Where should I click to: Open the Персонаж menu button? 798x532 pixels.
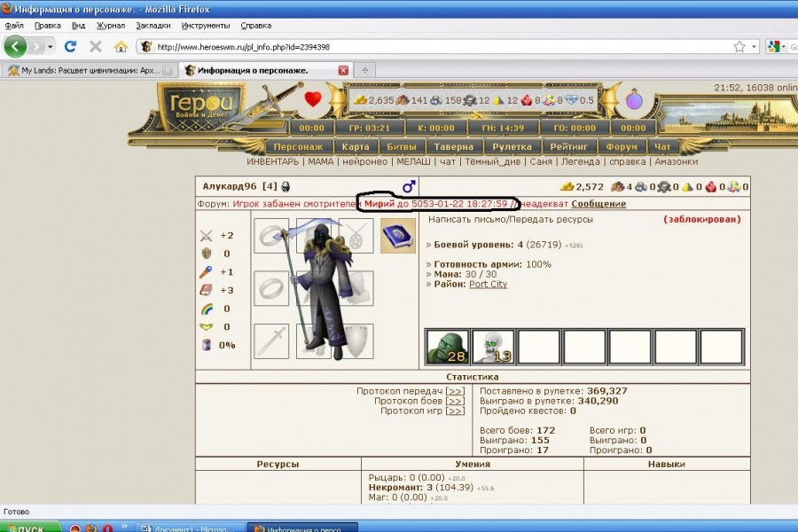(298, 146)
